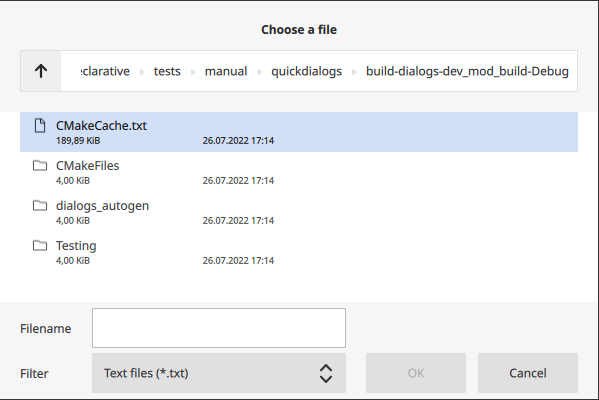Navigate to the tests breadcrumb

167,71
